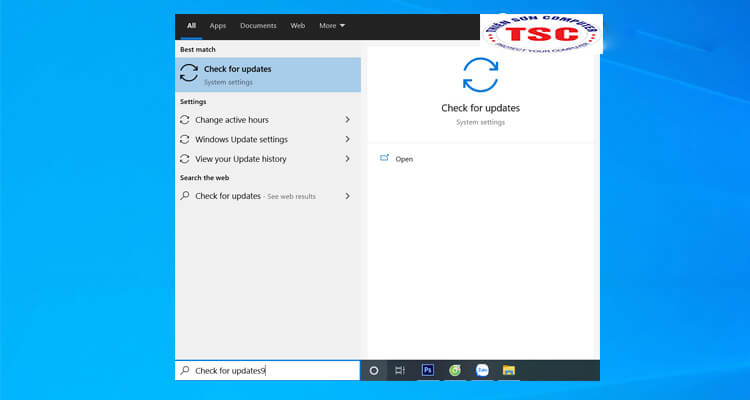Click the search box with Check for updates
The image size is (750, 400).
[267, 371]
